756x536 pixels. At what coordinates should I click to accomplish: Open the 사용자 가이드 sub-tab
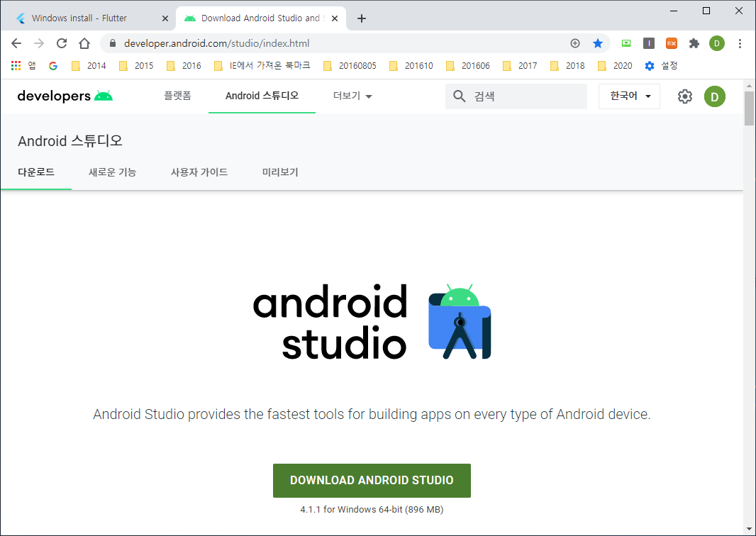(x=199, y=172)
